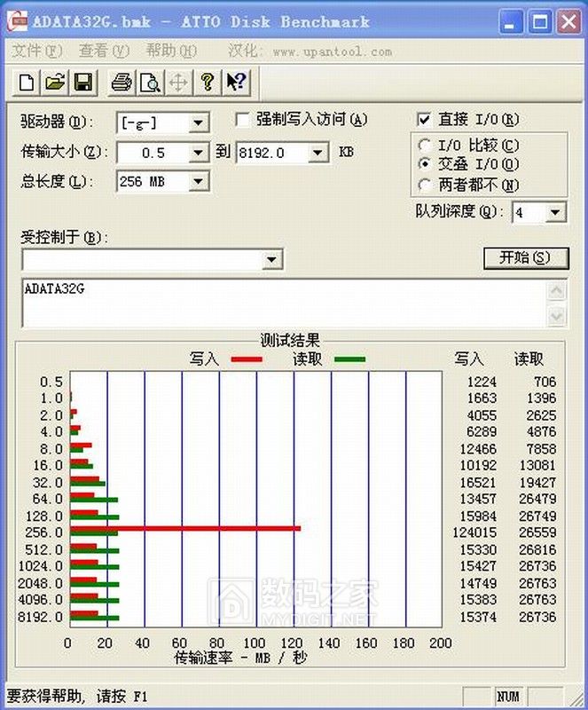This screenshot has width=588, height=710.
Task: Click the long red 256.0 write bar
Action: [x=185, y=528]
